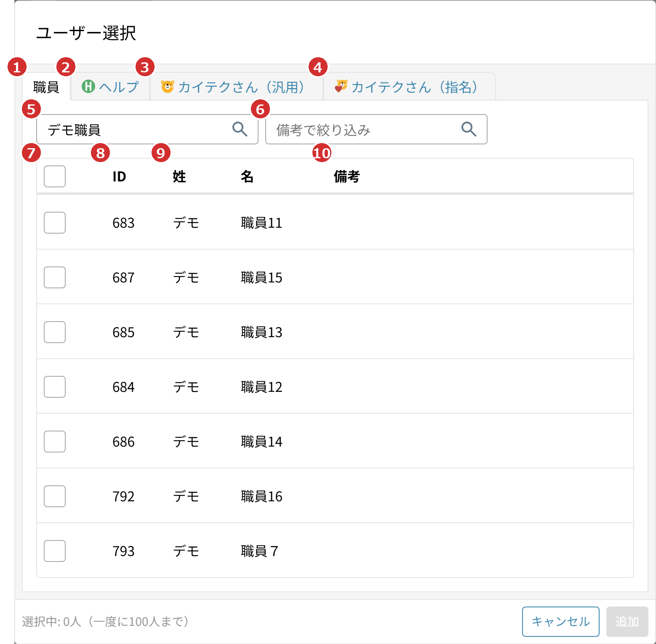
Task: Open the ヘルプ tab
Action: click(x=110, y=87)
